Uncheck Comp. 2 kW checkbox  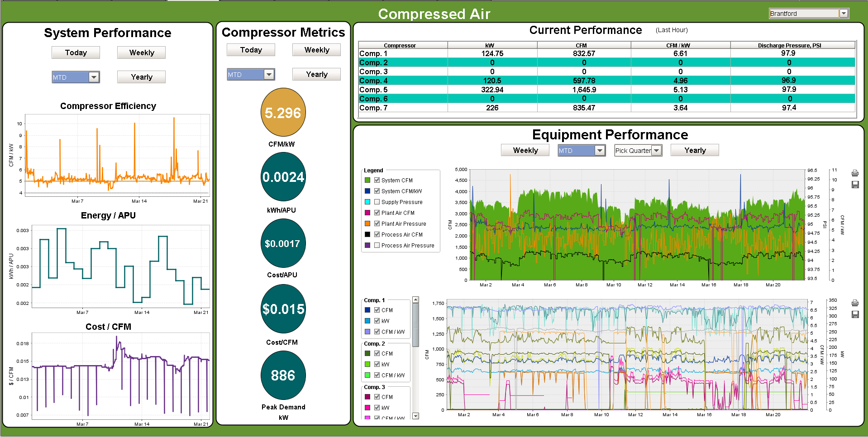coord(377,364)
